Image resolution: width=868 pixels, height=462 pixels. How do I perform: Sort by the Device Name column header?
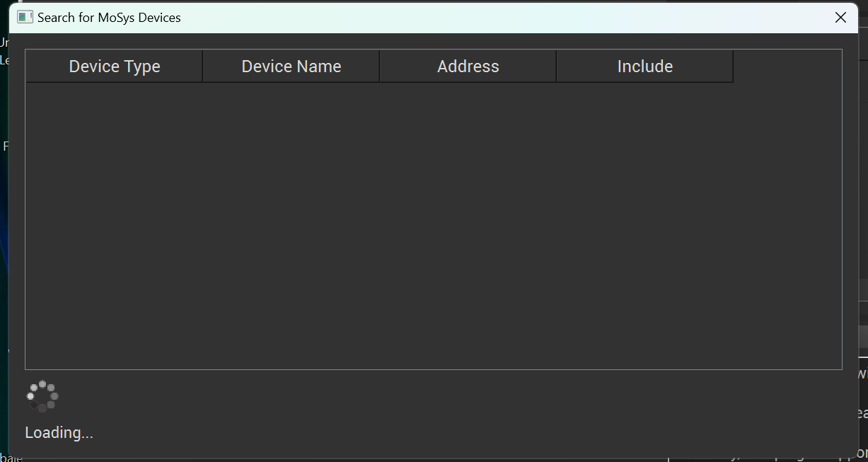(x=291, y=67)
